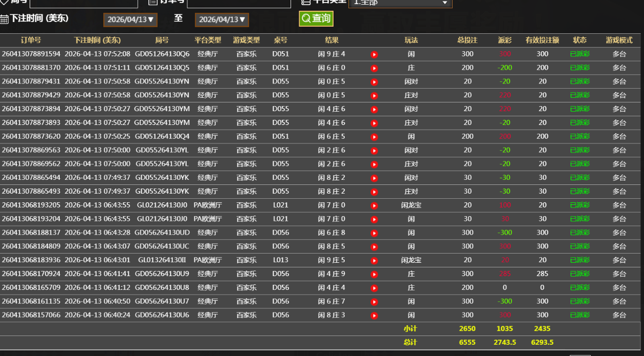Play replay for order 260413078891594
The width and height of the screenshot is (644, 356).
pyautogui.click(x=374, y=54)
